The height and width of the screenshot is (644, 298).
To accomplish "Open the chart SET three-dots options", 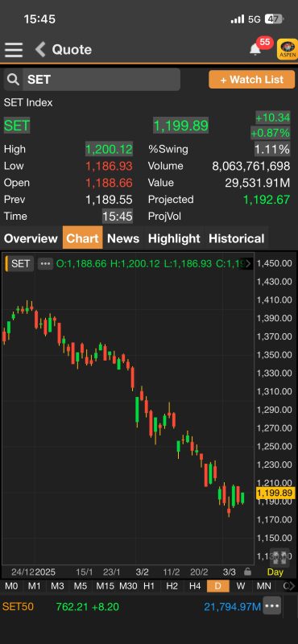I will 46,264.
